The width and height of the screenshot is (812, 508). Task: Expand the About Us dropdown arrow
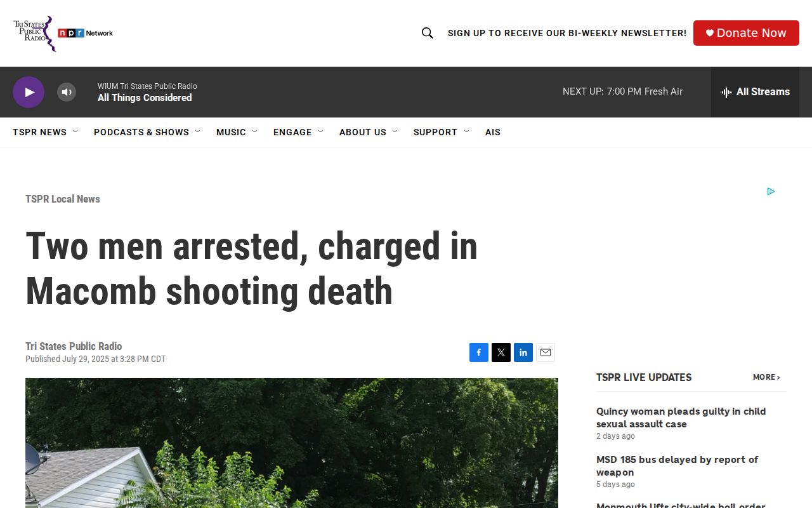tap(395, 131)
